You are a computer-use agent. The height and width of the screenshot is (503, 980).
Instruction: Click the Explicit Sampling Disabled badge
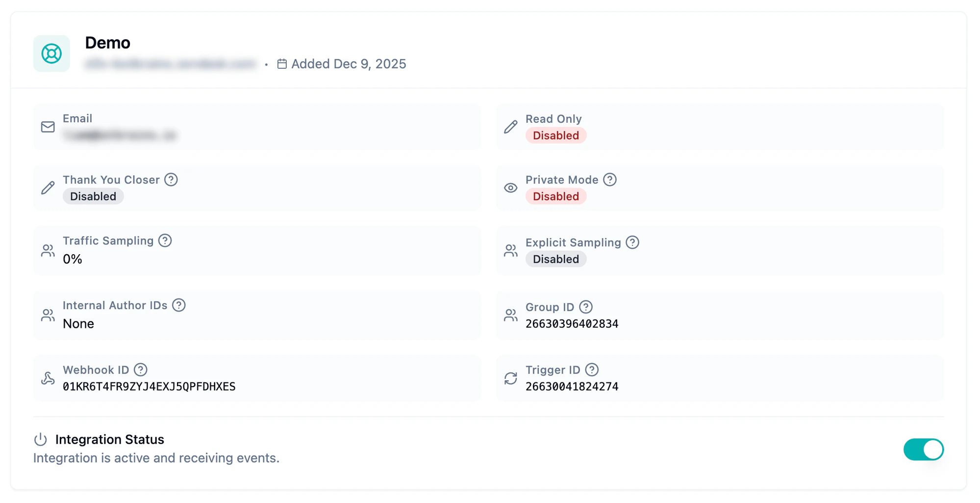click(x=556, y=259)
